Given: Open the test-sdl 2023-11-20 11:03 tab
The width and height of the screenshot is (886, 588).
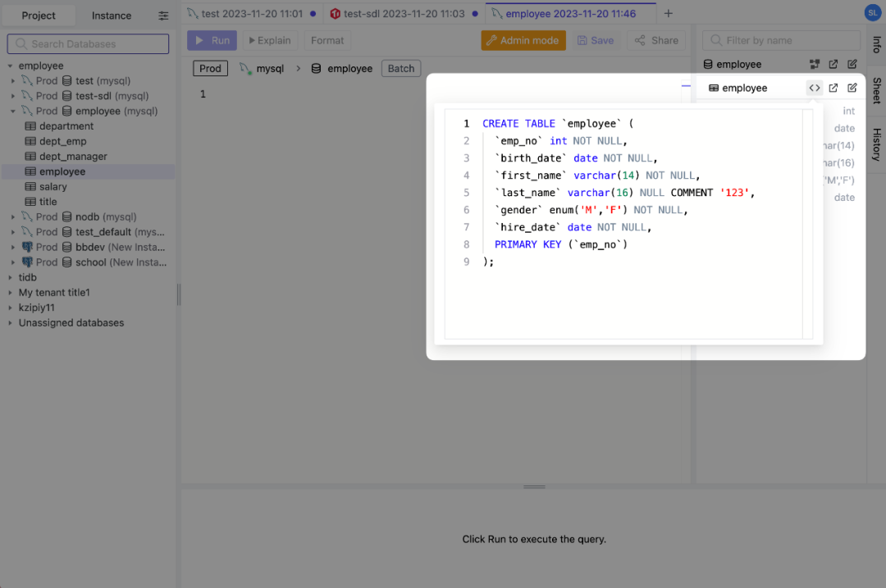Looking at the screenshot, I should (x=404, y=14).
